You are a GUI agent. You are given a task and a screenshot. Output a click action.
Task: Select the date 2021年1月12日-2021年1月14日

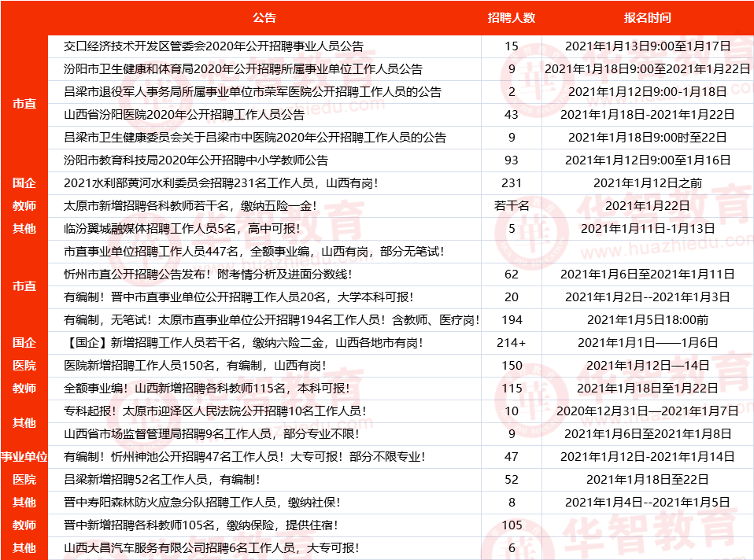tap(648, 457)
